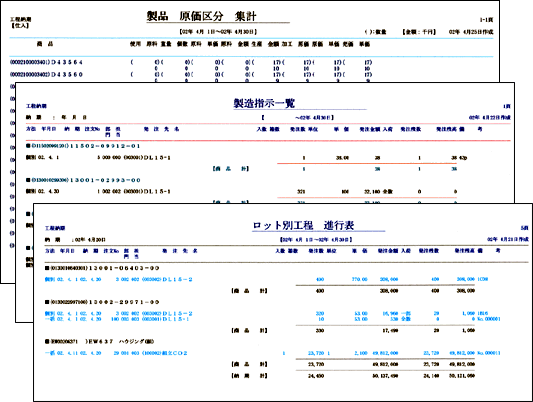The image size is (533, 402).
Task: Click the 【納期 計】 total label in the front report
Action: (249, 375)
